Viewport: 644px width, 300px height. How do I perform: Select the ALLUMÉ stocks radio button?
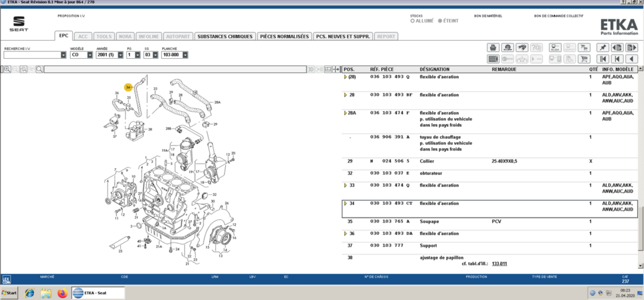coord(412,21)
